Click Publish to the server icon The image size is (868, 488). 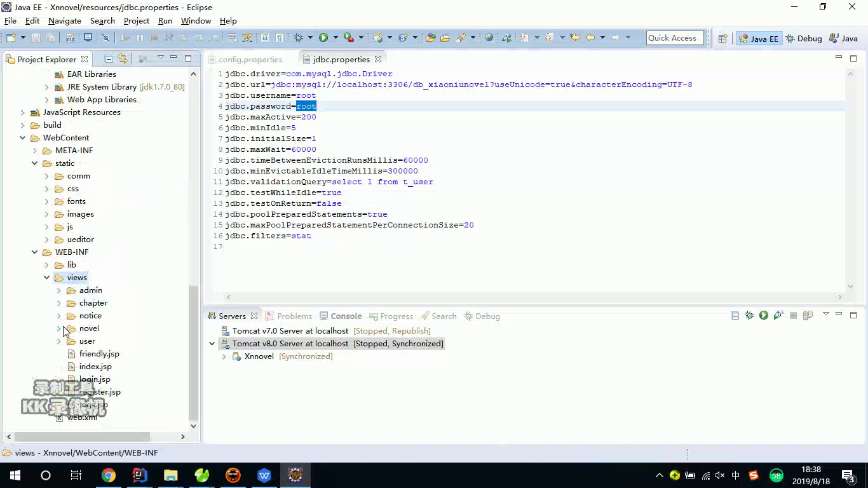[808, 315]
